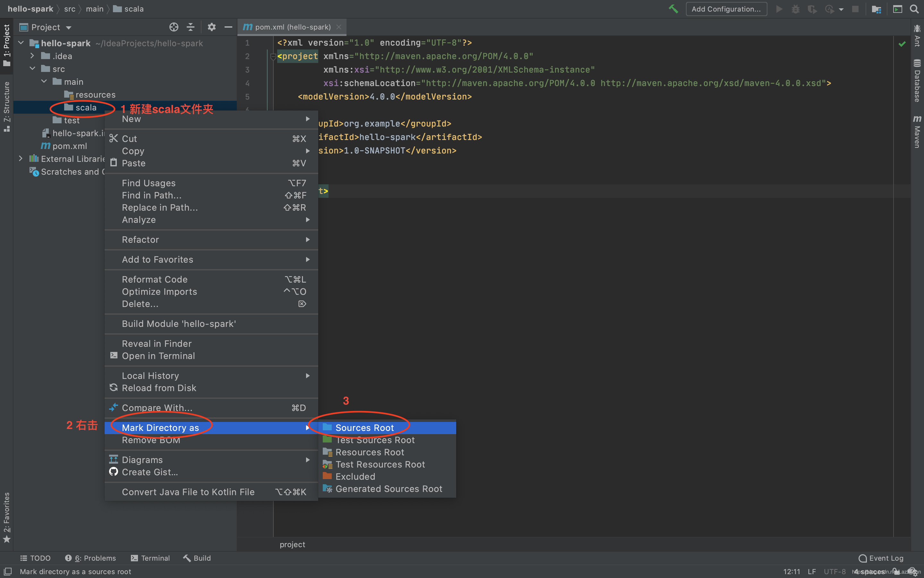Click Add Configuration... button

(x=726, y=9)
